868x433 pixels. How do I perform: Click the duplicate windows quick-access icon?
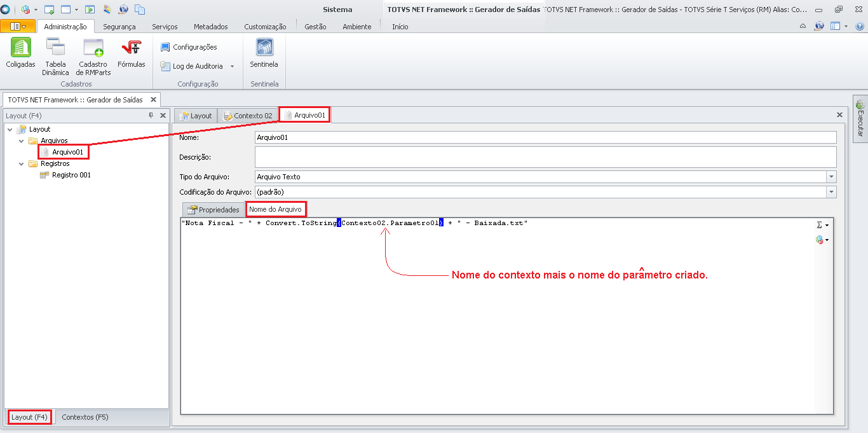pos(140,10)
